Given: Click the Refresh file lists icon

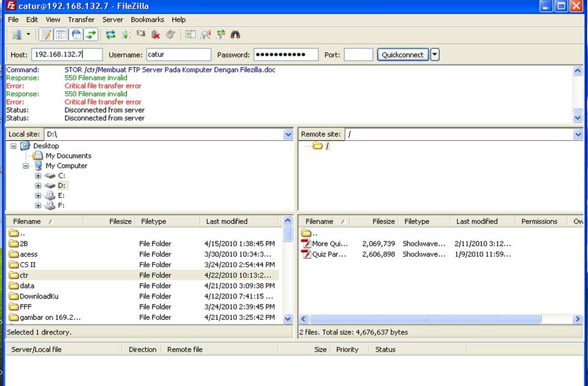Looking at the screenshot, I should [x=110, y=35].
